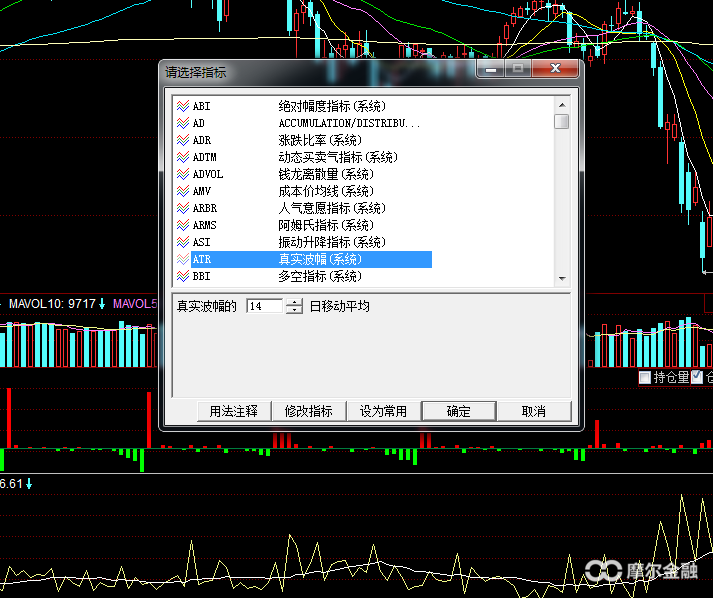Click the AMV indicator icon
The image size is (713, 598).
click(183, 191)
